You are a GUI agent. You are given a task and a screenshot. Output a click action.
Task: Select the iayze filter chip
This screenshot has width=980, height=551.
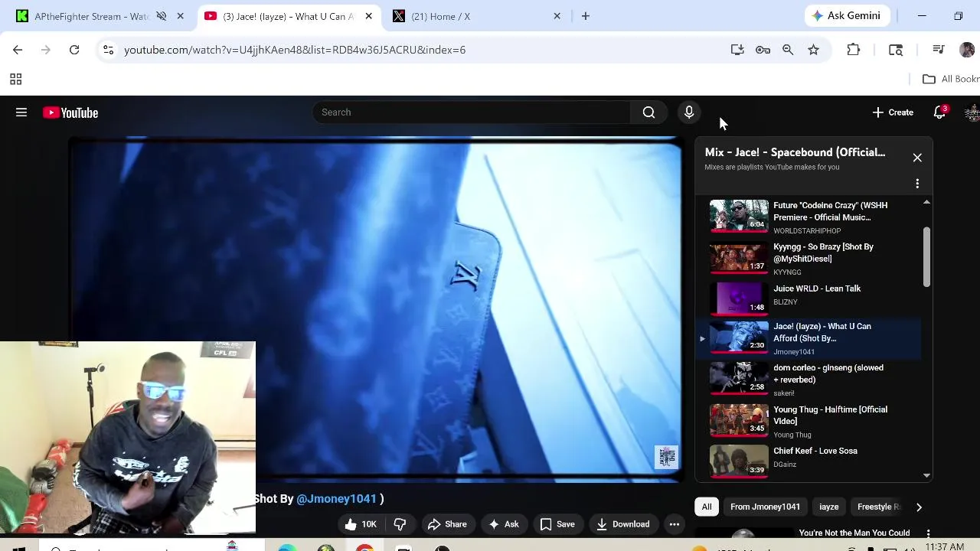(828, 507)
